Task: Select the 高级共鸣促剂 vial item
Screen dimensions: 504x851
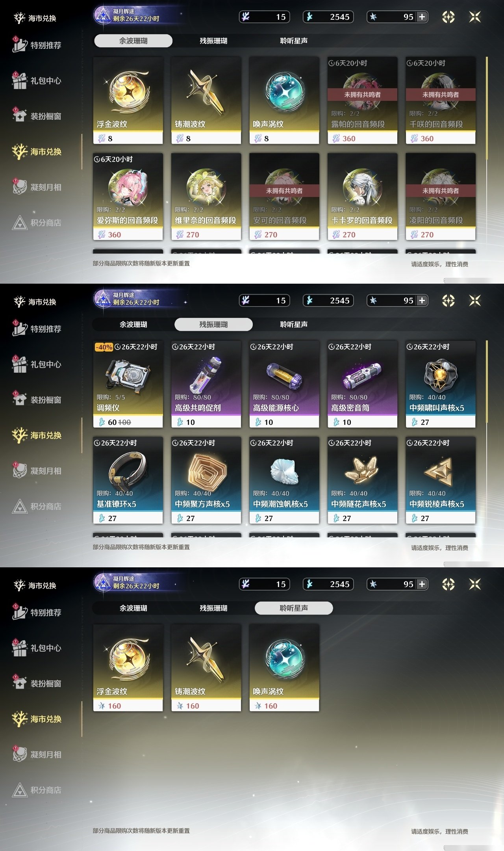Action: click(x=206, y=384)
